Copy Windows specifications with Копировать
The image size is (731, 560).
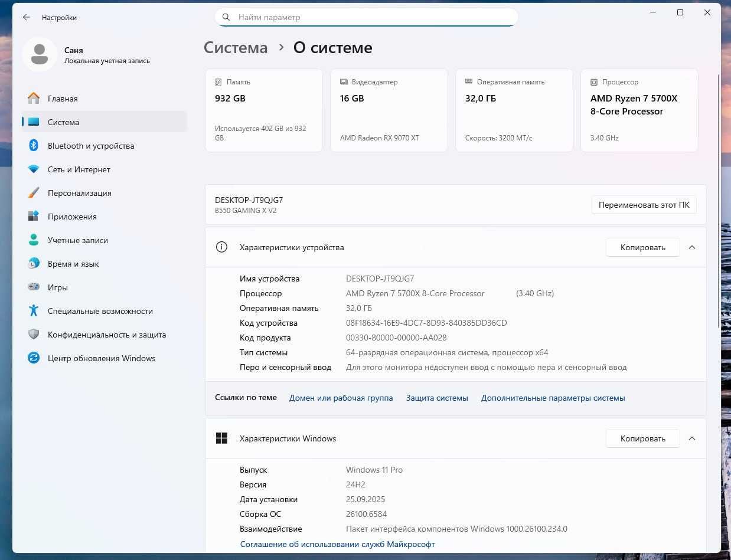(x=642, y=438)
